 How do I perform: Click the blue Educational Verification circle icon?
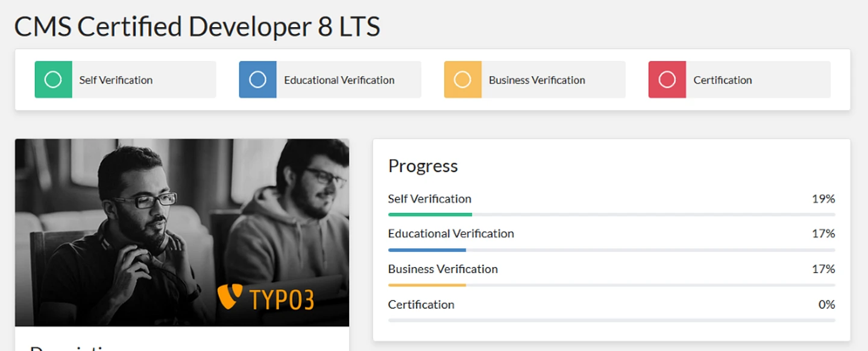[257, 80]
